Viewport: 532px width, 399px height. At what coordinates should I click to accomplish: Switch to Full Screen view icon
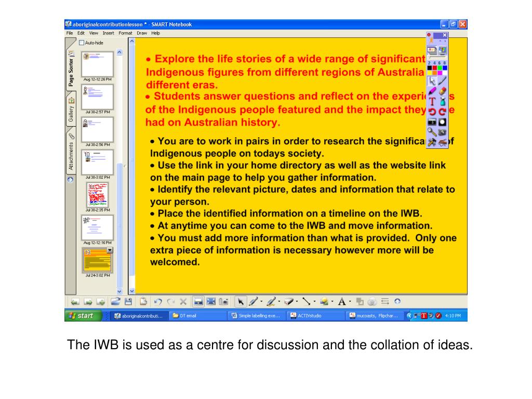tap(211, 301)
